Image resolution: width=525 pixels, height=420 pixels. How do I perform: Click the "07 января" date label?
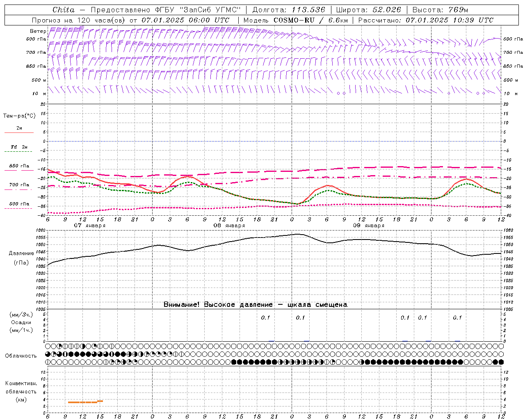tap(89, 226)
